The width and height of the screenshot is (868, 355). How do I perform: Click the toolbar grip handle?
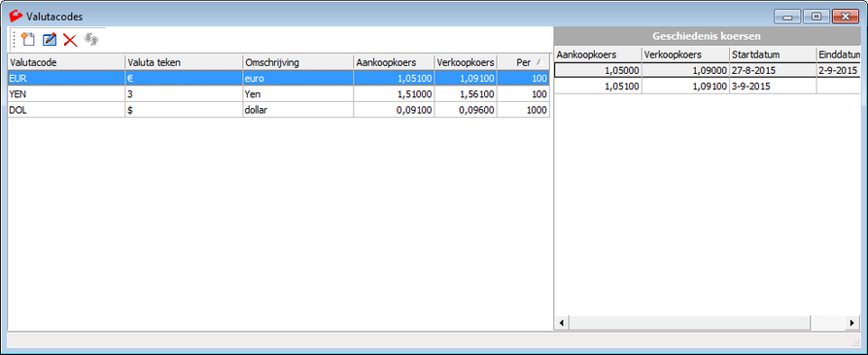pos(15,40)
